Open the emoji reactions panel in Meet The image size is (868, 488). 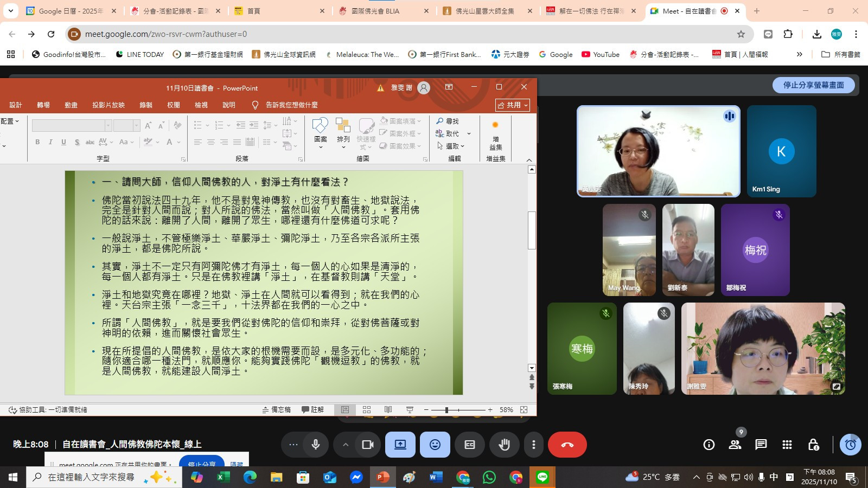tap(435, 445)
